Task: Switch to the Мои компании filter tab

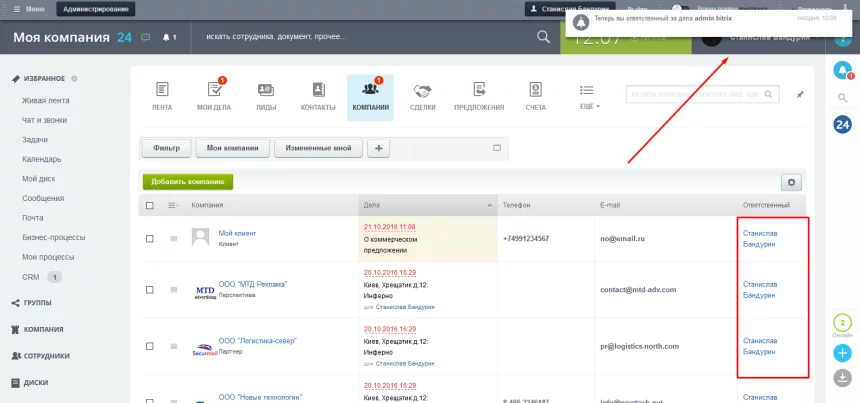Action: click(233, 148)
